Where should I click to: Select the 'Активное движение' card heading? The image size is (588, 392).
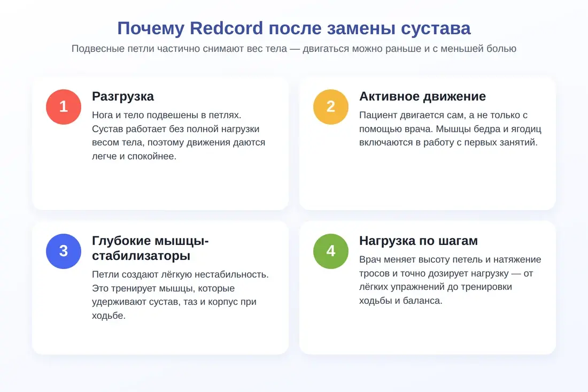pyautogui.click(x=423, y=96)
